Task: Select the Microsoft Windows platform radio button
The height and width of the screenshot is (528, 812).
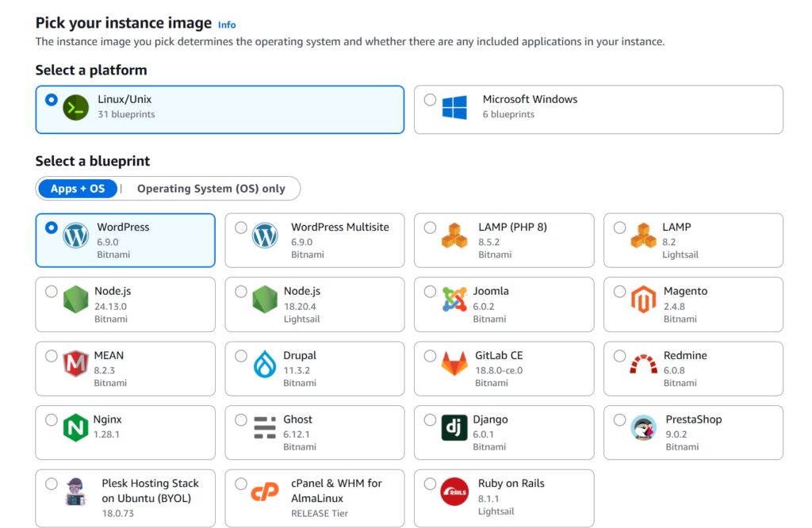Action: 429,100
